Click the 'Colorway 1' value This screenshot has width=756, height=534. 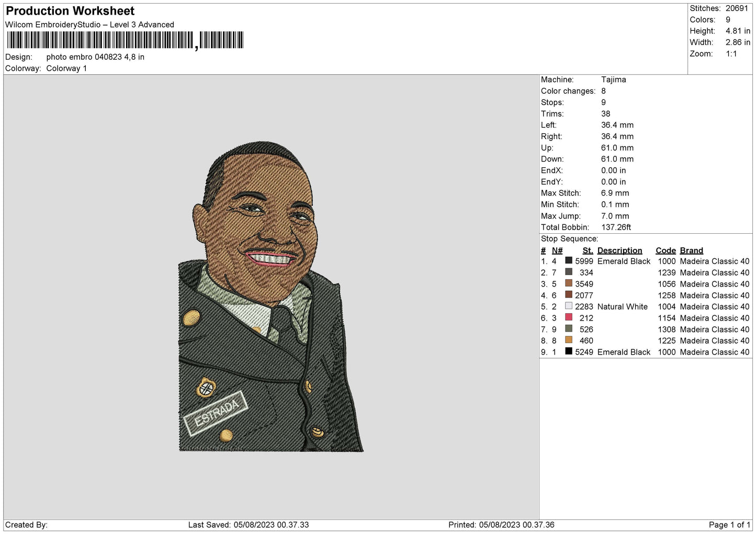point(66,69)
